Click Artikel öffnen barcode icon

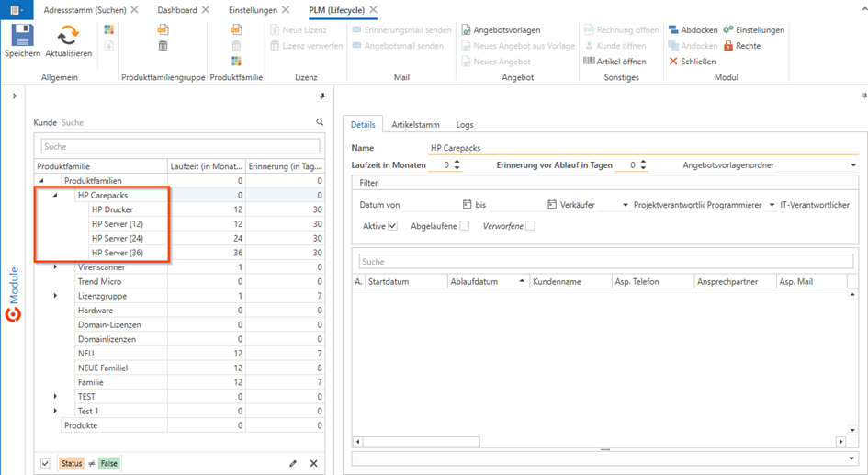590,62
